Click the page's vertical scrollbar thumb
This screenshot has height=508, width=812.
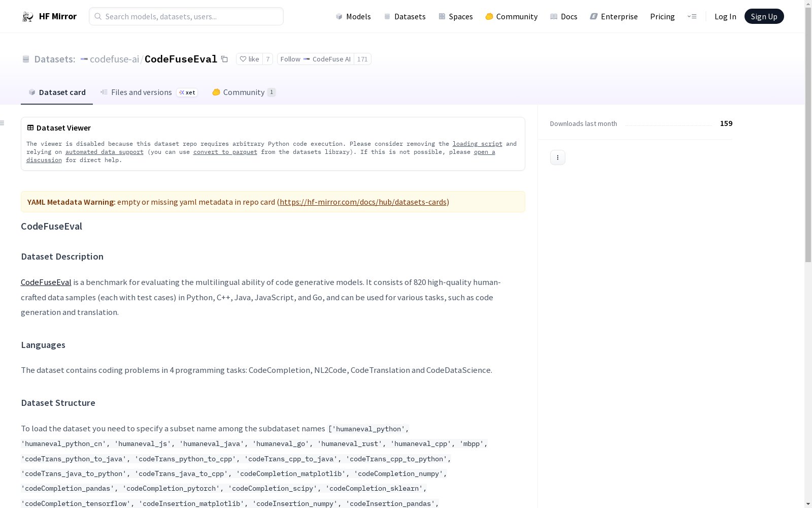(x=808, y=134)
